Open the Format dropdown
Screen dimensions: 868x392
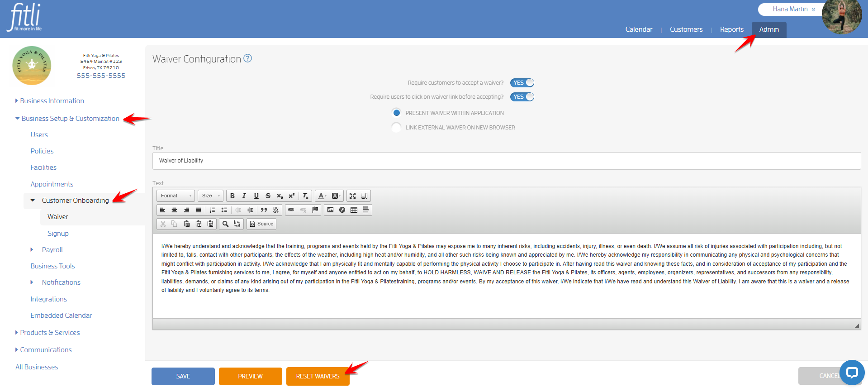pos(176,196)
